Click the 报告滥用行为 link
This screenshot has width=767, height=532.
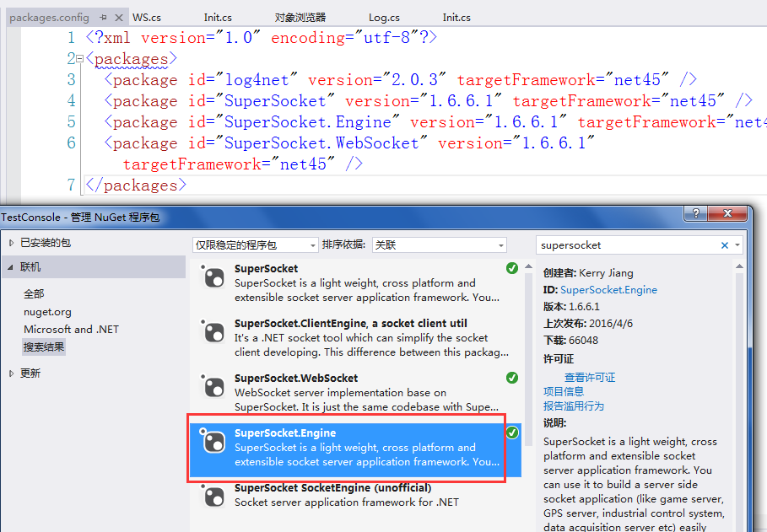tap(573, 406)
